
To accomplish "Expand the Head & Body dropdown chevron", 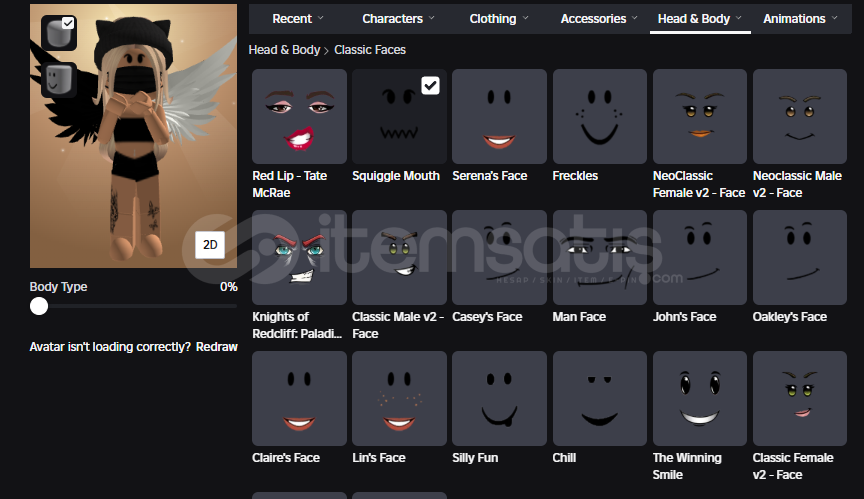I will [739, 18].
